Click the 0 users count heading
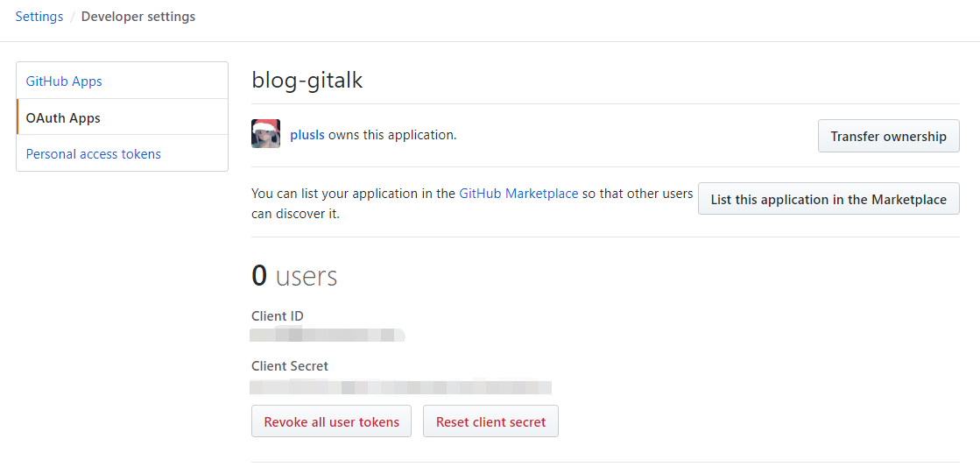The image size is (980, 474). point(294,276)
